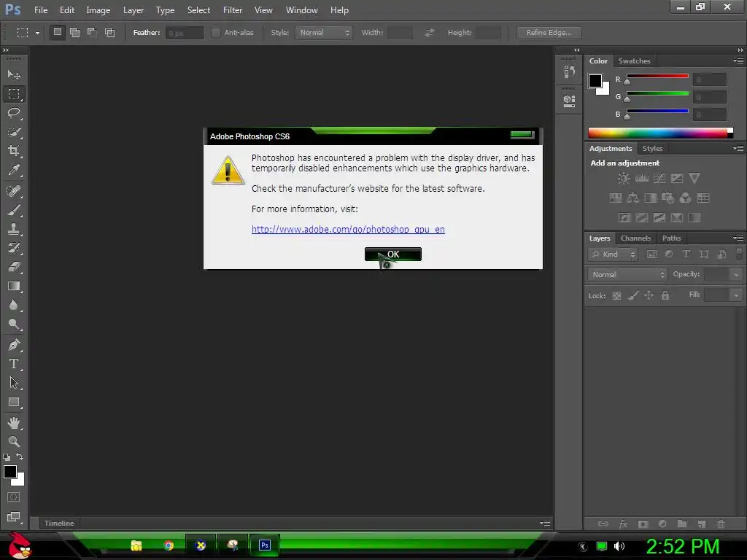Select the Pen tool

(14, 345)
